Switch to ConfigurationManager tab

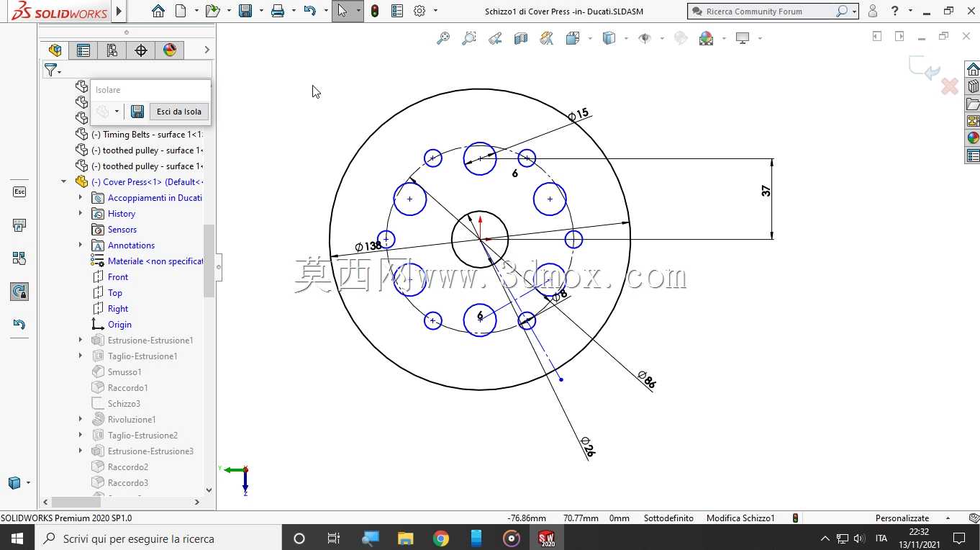(x=112, y=50)
